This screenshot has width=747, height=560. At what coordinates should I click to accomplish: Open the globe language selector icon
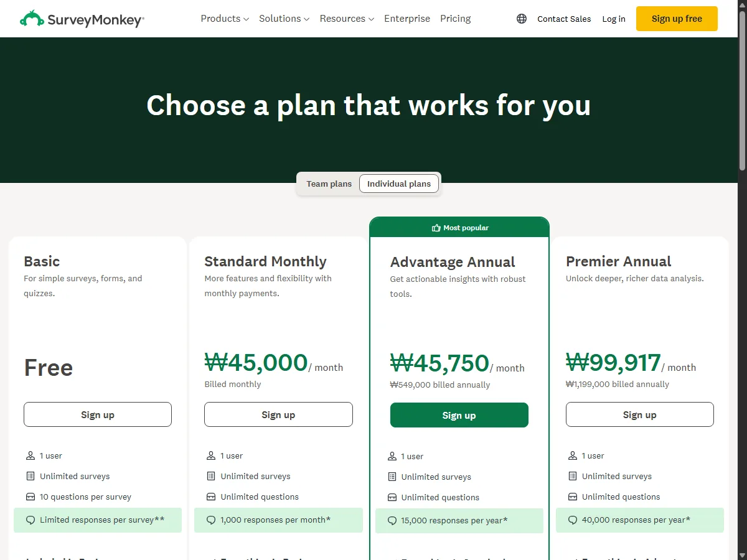coord(522,19)
